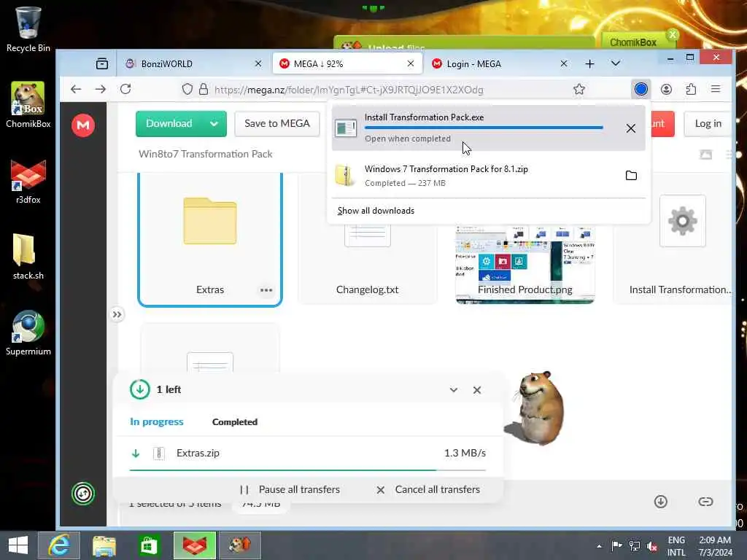Close the MEGA 92% tab
The height and width of the screenshot is (560, 747).
point(411,63)
